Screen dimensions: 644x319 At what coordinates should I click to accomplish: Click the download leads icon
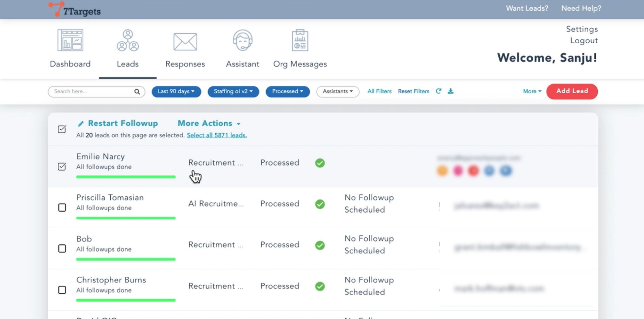450,91
